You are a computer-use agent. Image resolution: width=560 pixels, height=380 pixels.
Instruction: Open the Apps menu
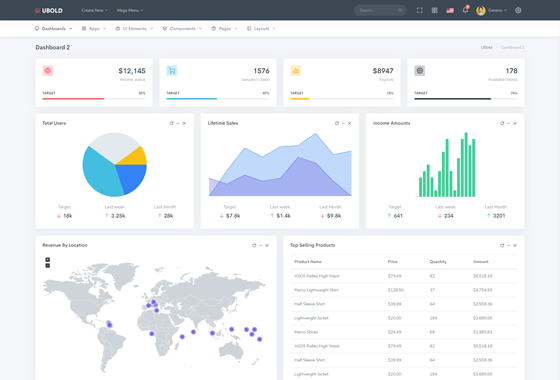point(94,29)
